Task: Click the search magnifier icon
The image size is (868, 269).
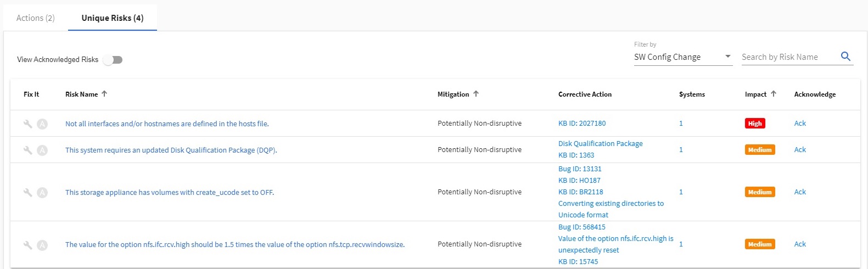Action: pyautogui.click(x=845, y=57)
